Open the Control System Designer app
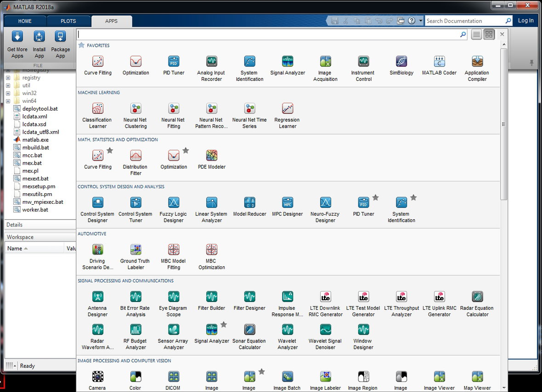 click(x=97, y=210)
